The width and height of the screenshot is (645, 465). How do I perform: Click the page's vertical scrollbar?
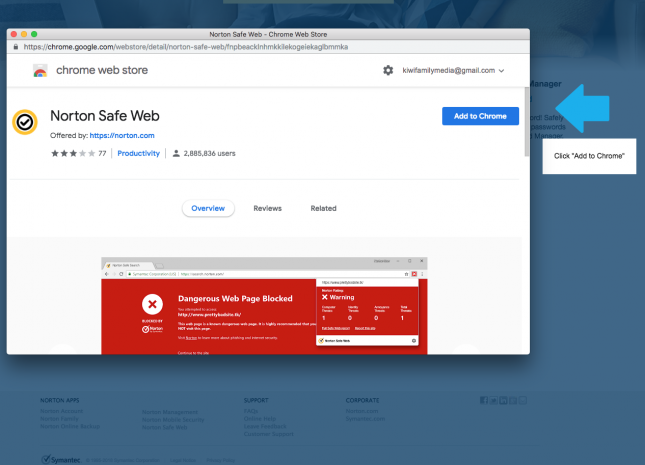pyautogui.click(x=527, y=120)
